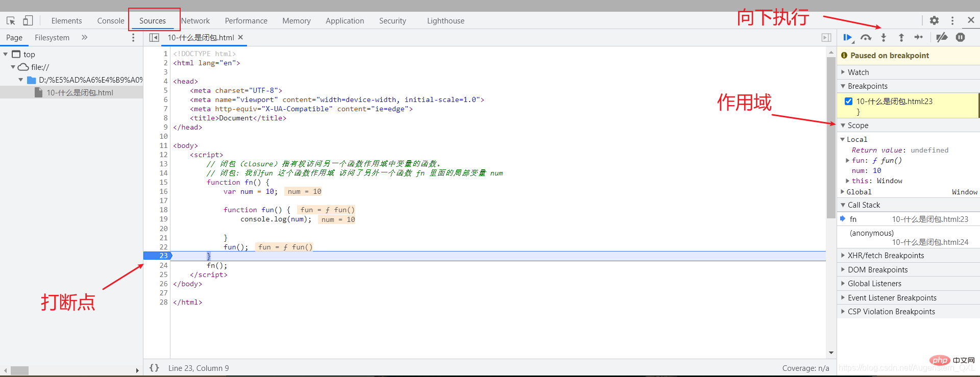The image size is (980, 377).
Task: Open the Sources tab
Action: 153,21
